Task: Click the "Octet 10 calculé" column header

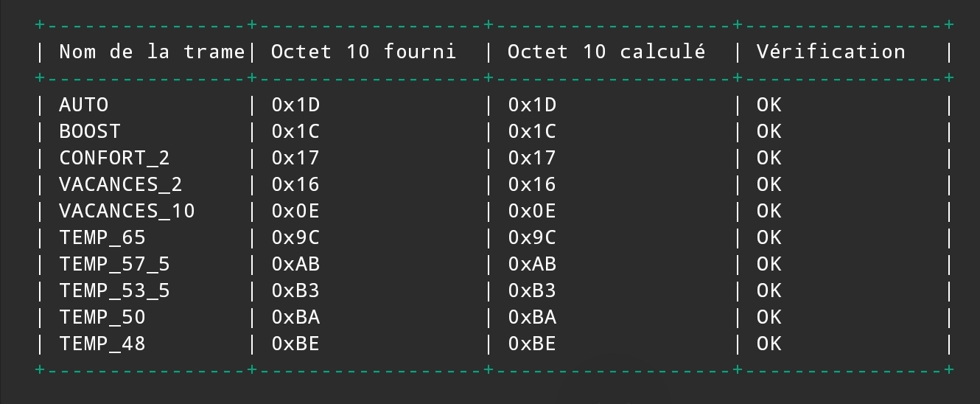Action: [606, 52]
